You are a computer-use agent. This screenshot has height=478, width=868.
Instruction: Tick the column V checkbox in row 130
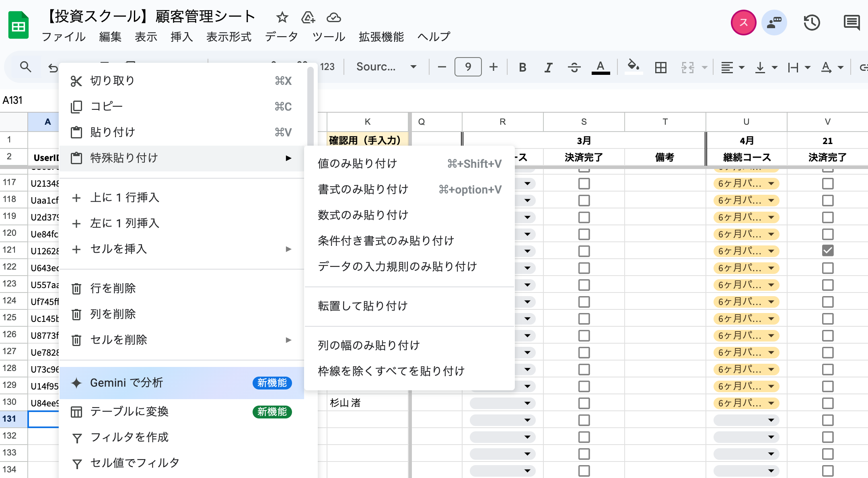(827, 403)
